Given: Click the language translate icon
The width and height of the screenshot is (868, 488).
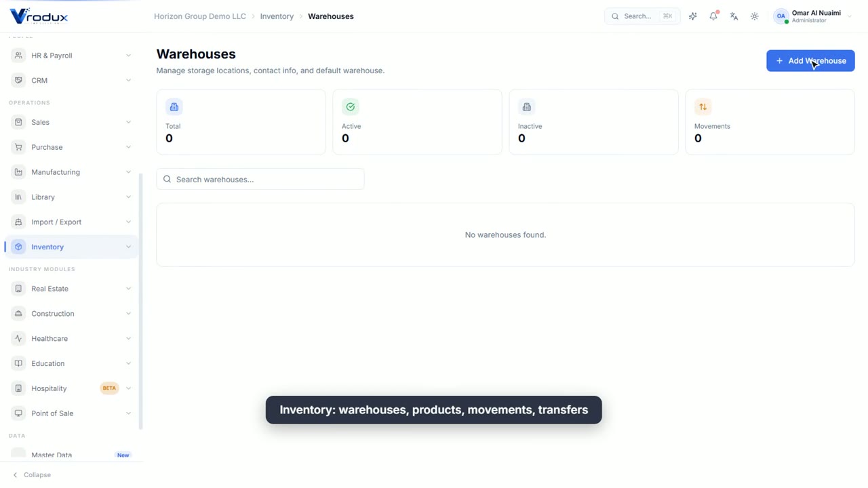Looking at the screenshot, I should click(734, 16).
